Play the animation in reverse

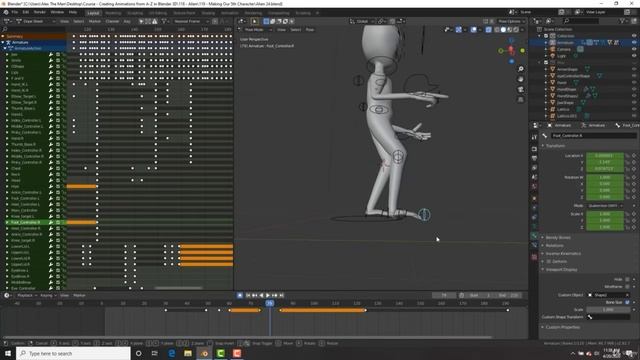(x=261, y=296)
